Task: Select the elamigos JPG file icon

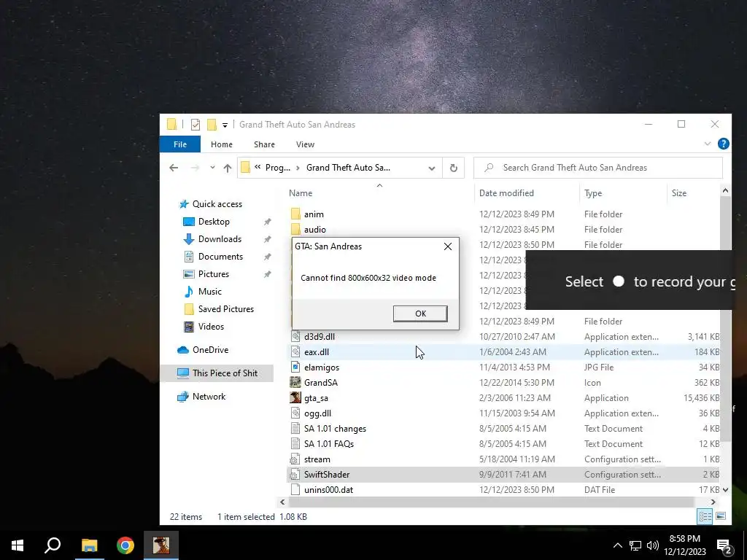Action: (x=295, y=367)
